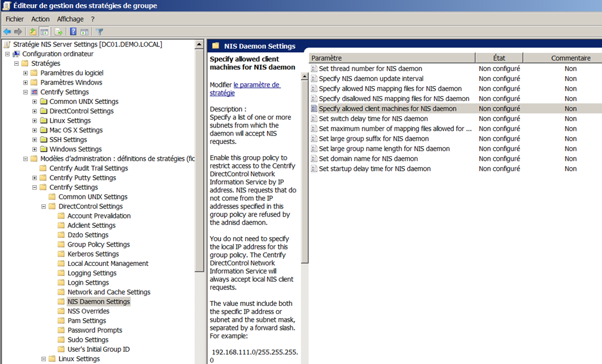Open the Fichier menu

pyautogui.click(x=15, y=19)
